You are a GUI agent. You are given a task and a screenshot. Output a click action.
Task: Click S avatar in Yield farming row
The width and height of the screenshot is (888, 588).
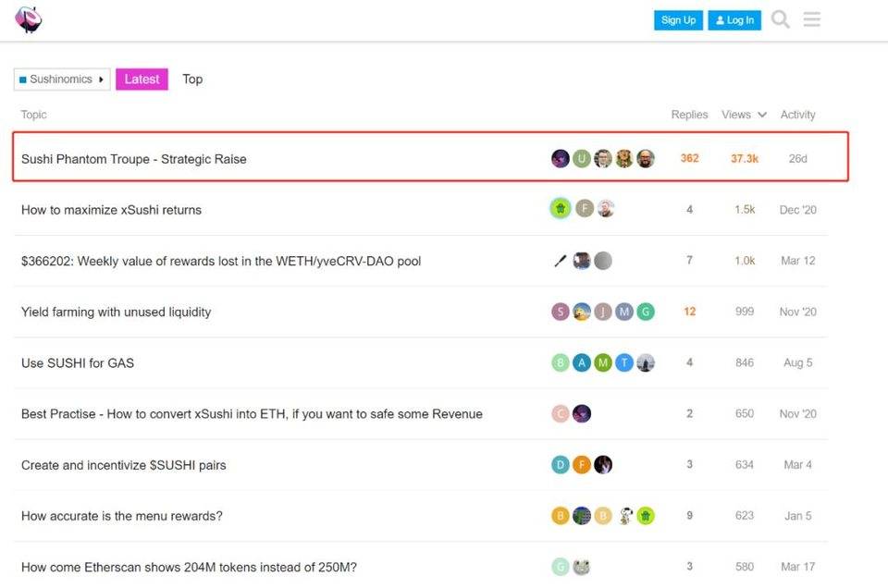561,312
